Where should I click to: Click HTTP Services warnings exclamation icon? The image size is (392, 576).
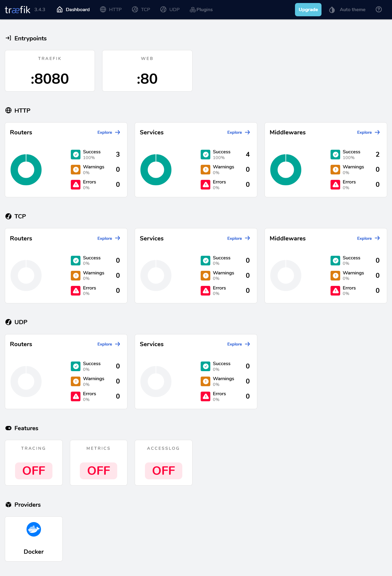(x=205, y=170)
